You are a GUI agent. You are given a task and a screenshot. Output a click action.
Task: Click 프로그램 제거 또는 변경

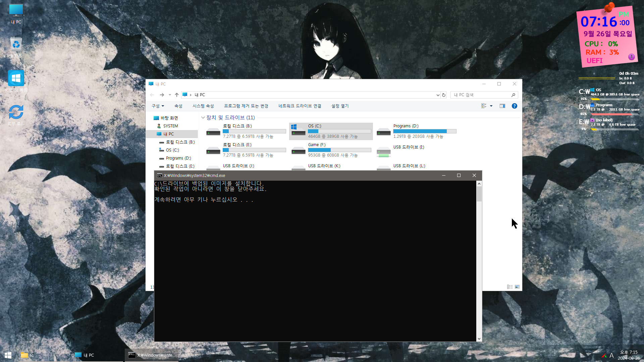click(246, 106)
